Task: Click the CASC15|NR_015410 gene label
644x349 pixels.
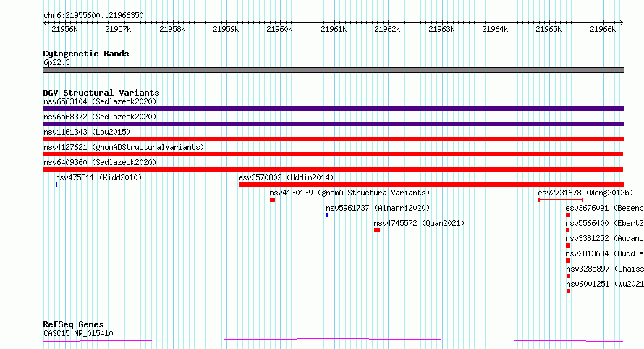Action: (x=78, y=333)
